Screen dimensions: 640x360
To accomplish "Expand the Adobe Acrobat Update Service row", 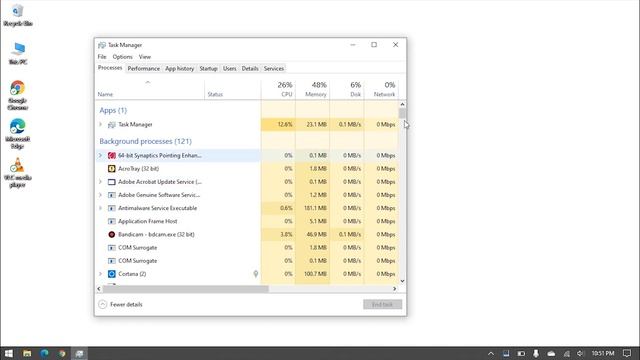I will 100,182.
